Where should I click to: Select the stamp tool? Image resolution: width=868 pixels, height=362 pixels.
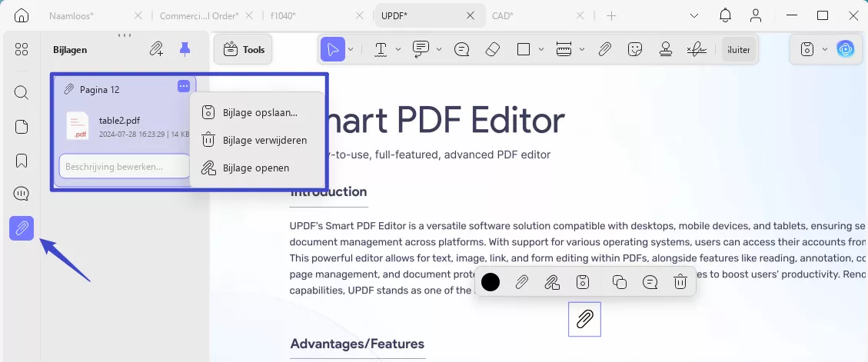(x=665, y=49)
